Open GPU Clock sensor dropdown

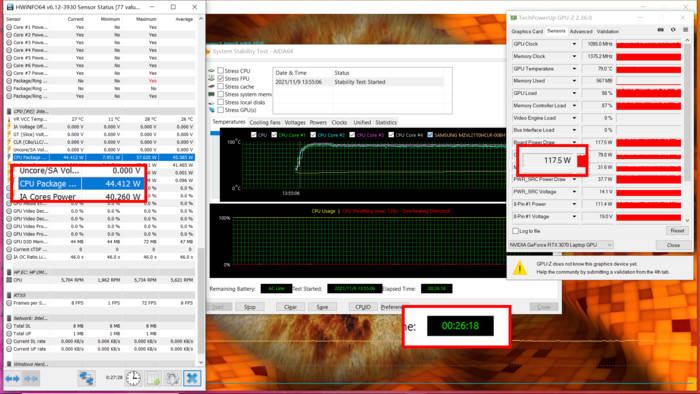[x=574, y=44]
